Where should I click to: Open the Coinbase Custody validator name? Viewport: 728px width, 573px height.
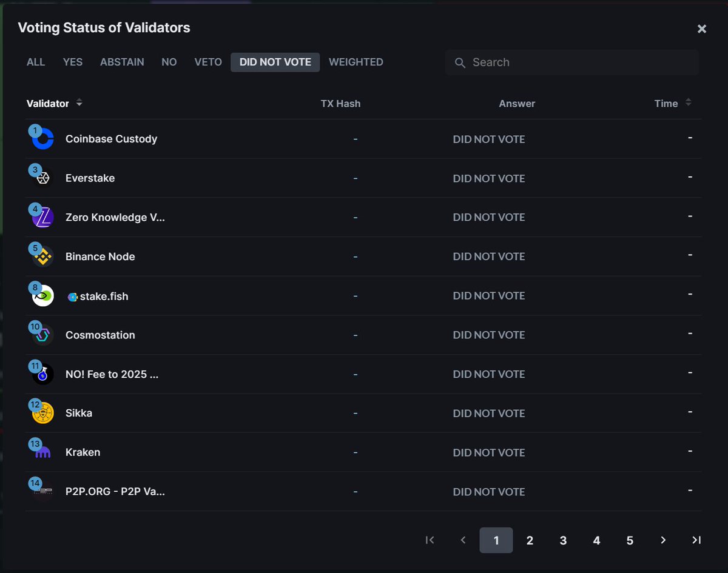tap(111, 139)
